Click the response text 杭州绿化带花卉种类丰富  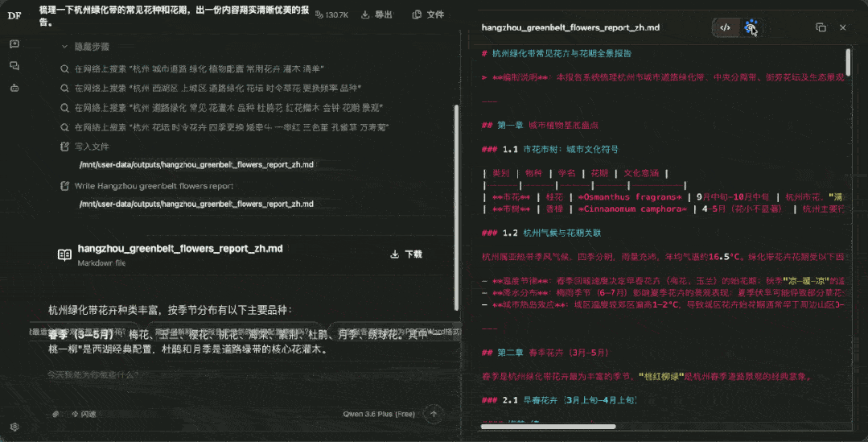click(170, 310)
